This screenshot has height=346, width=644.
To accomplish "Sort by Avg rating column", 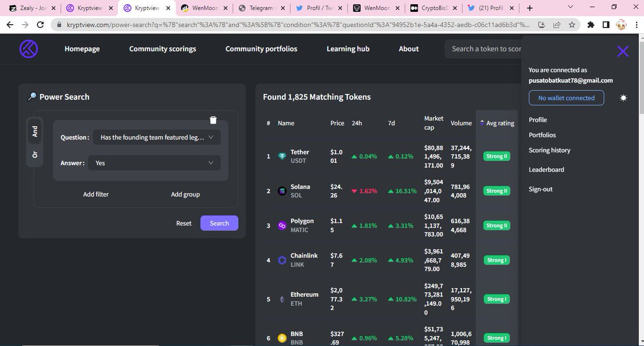I will pos(497,123).
